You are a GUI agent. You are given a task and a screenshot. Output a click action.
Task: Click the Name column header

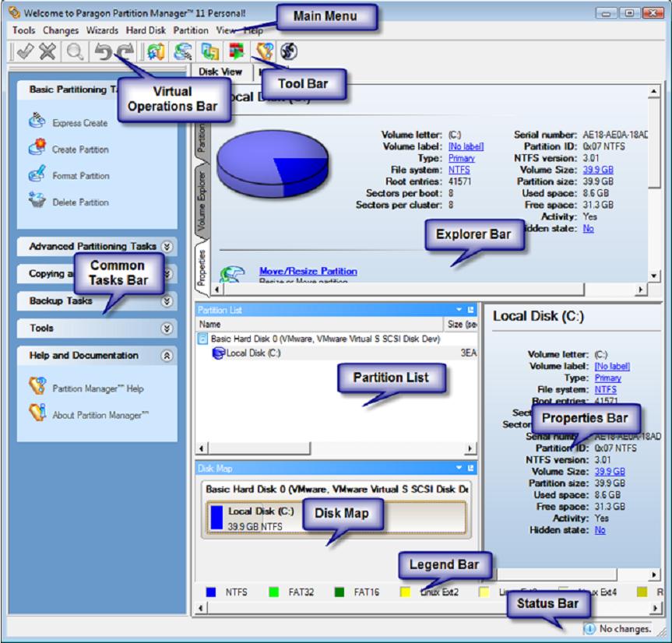320,325
